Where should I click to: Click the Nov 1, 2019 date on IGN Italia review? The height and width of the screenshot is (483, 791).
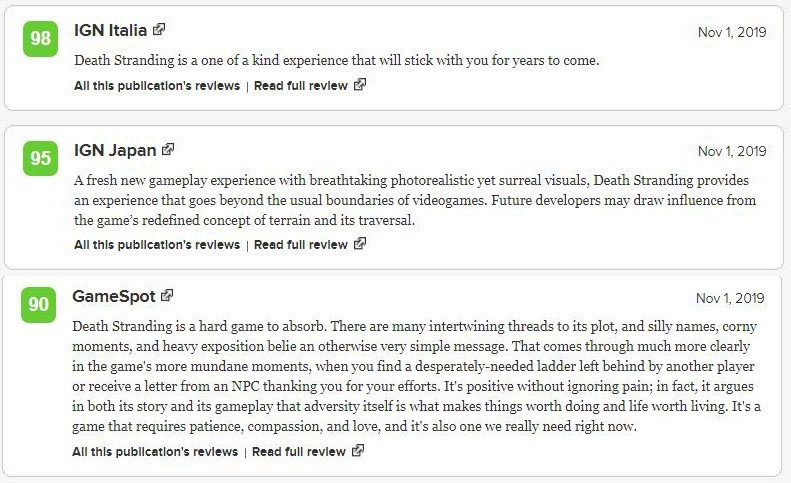pyautogui.click(x=732, y=32)
